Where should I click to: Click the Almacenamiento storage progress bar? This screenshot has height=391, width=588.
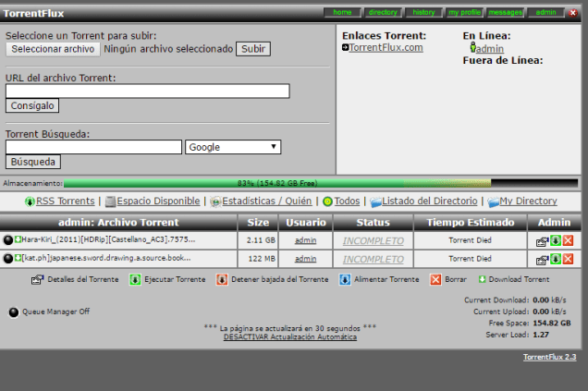[x=321, y=183]
